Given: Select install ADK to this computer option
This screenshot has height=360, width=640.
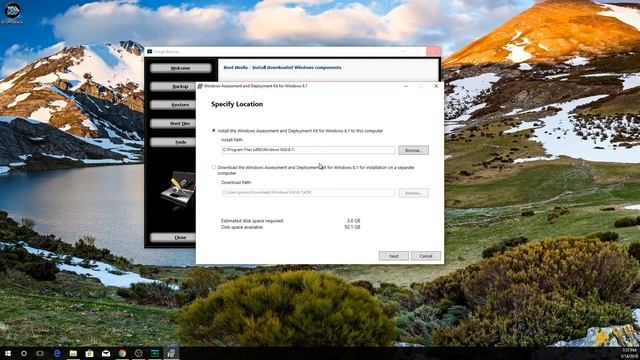Looking at the screenshot, I should click(213, 131).
